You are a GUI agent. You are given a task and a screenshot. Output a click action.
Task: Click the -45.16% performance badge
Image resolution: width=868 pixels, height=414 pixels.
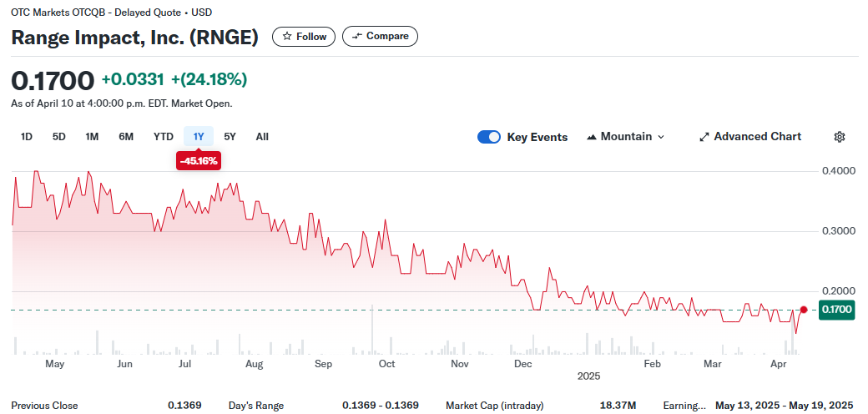click(x=199, y=162)
